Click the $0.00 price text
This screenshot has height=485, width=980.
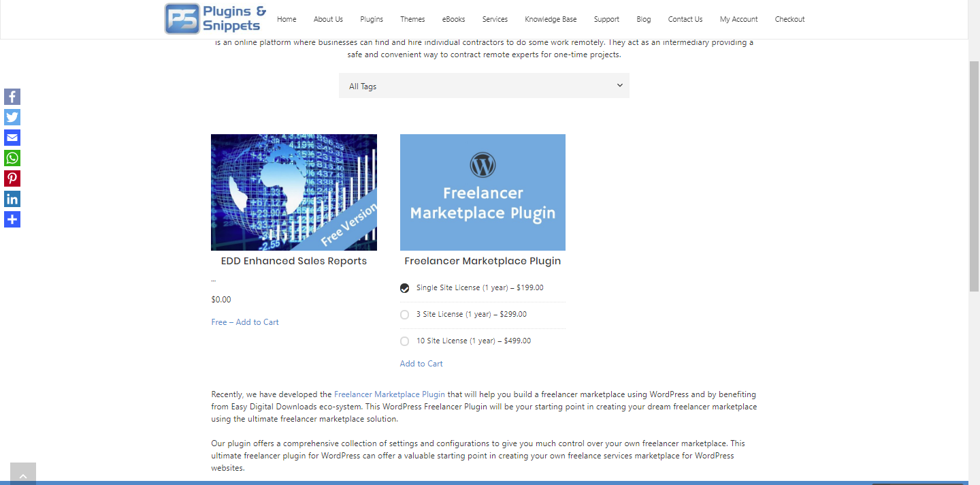(221, 300)
